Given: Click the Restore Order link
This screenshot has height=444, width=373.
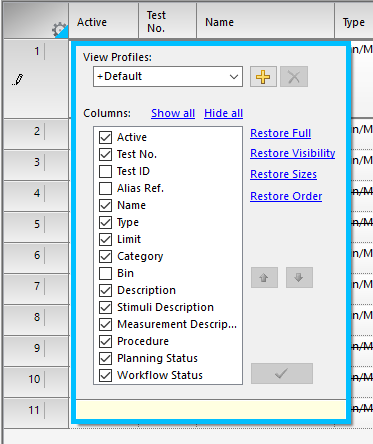Looking at the screenshot, I should 286,196.
